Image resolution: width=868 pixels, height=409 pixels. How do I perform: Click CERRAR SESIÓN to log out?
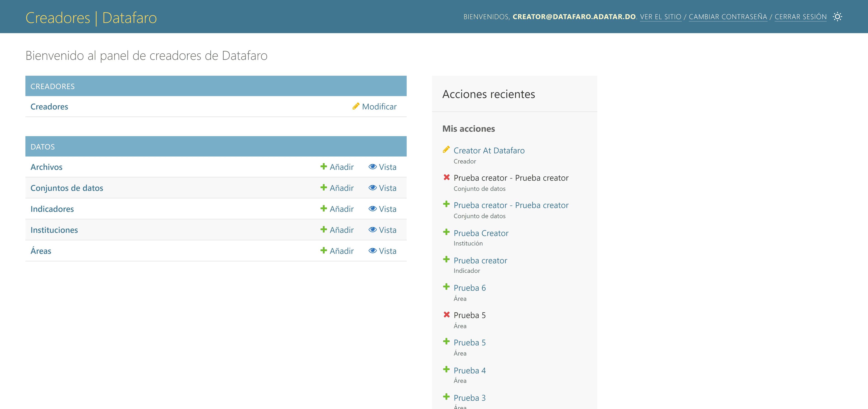tap(800, 17)
